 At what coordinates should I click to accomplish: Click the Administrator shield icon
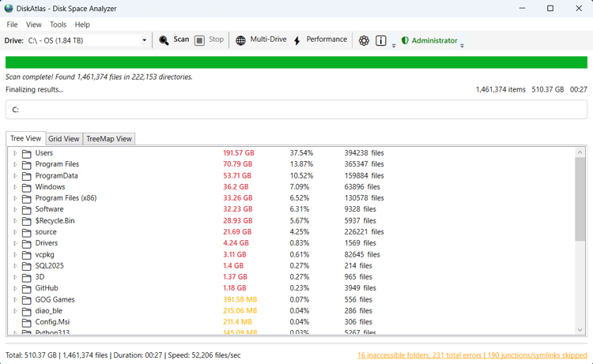pos(405,40)
